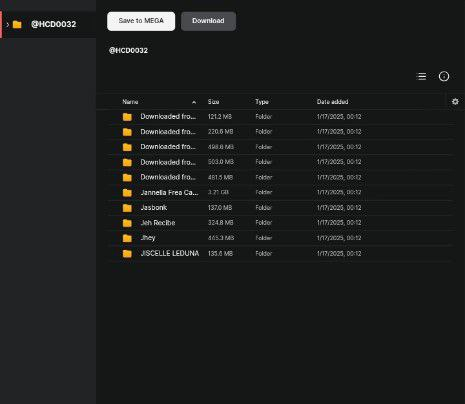Sort by Type column header

[x=262, y=102]
